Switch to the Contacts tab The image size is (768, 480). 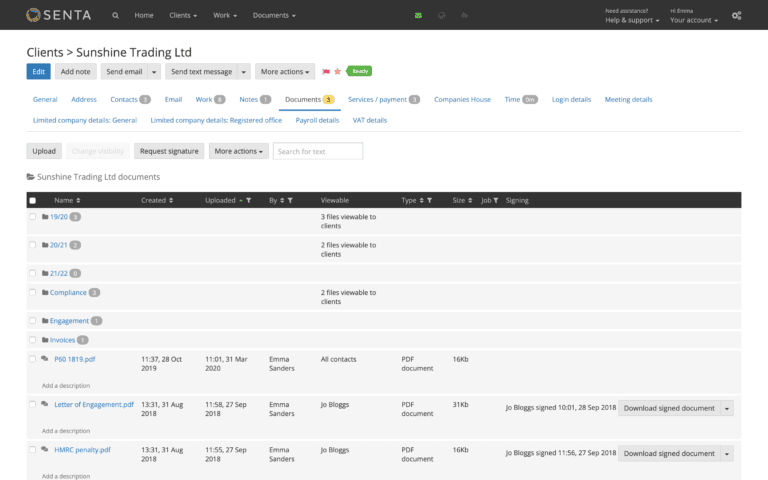(x=130, y=99)
